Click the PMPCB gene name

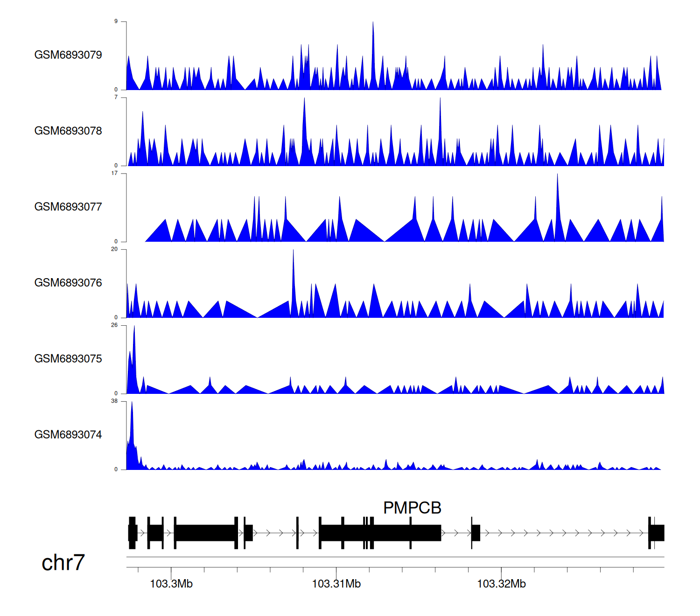(x=412, y=508)
